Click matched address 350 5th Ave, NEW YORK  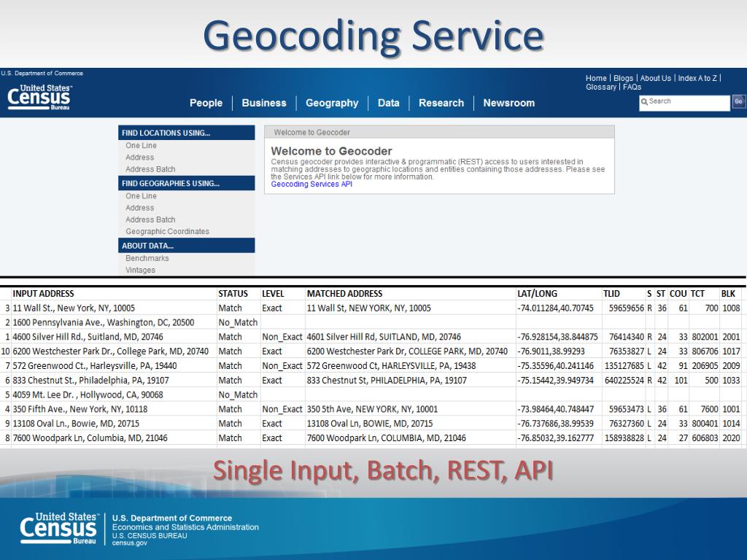(x=372, y=409)
